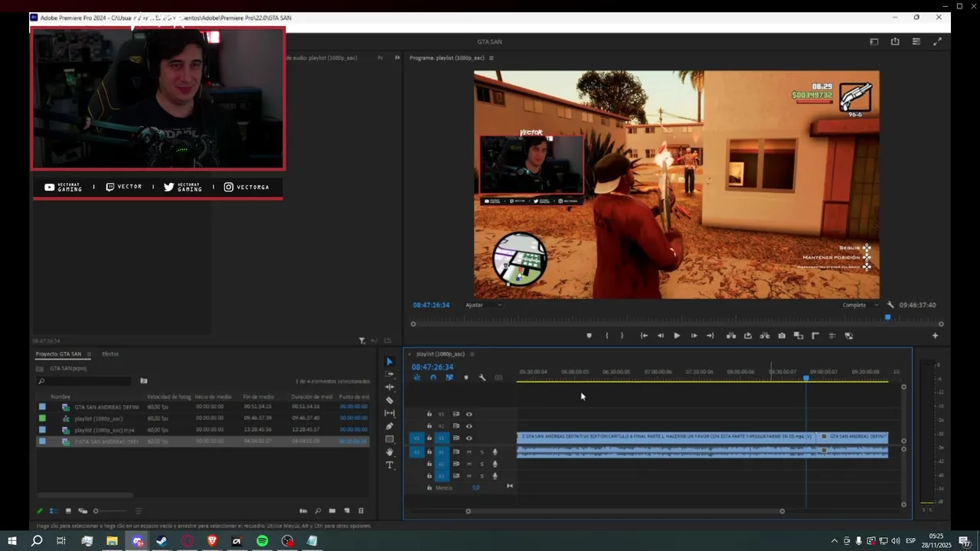Screen dimensions: 980x551
Task: Toggle lock on track V1
Action: 429,439
